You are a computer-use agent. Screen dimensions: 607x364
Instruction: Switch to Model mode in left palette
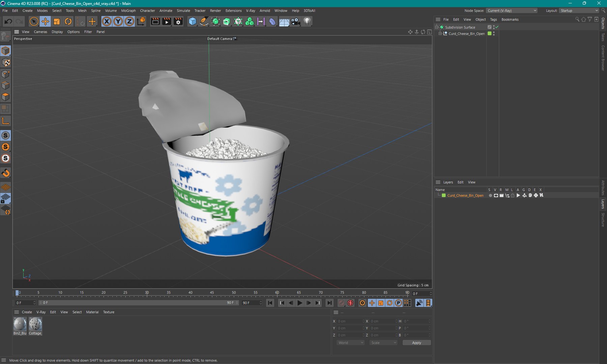coord(6,51)
